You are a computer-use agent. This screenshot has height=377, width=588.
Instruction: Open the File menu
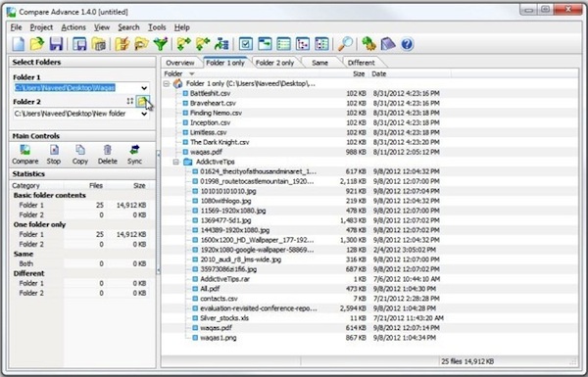pos(16,27)
